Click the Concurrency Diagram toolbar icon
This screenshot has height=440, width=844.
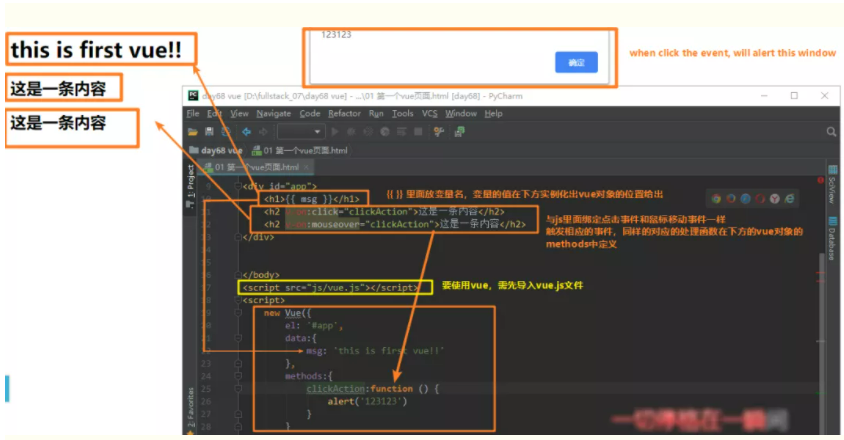click(x=402, y=132)
